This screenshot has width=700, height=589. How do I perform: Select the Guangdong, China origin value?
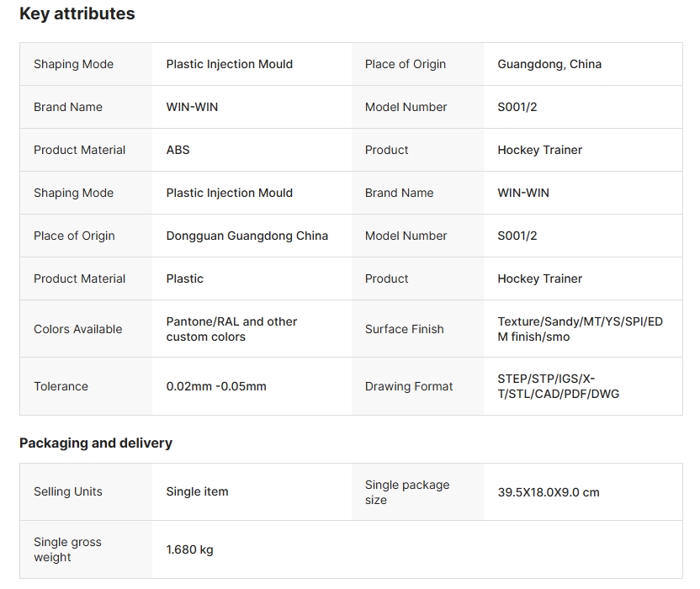click(x=549, y=64)
